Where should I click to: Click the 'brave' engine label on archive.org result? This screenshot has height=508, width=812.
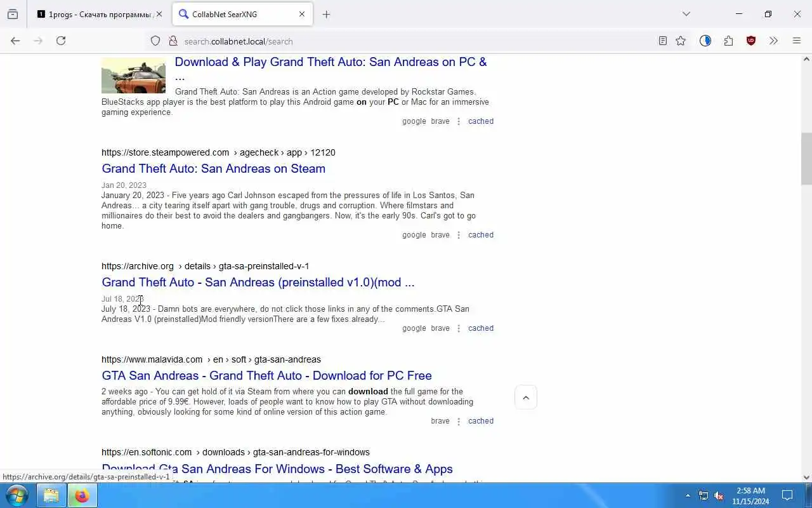[x=440, y=328]
